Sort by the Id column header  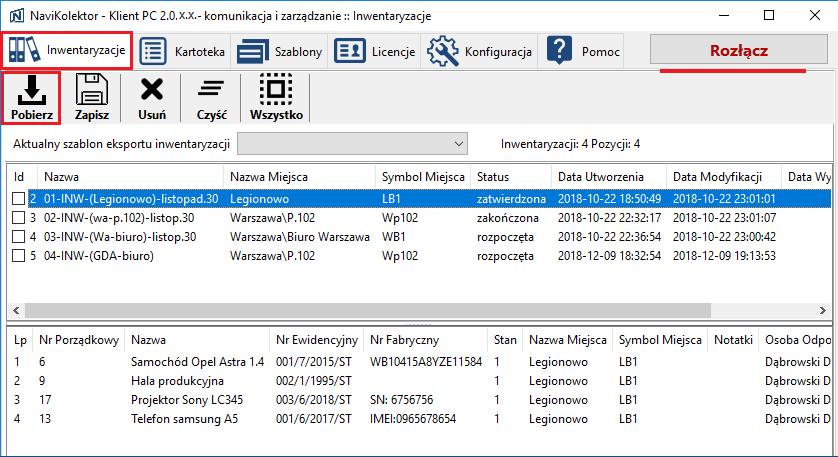[21, 176]
